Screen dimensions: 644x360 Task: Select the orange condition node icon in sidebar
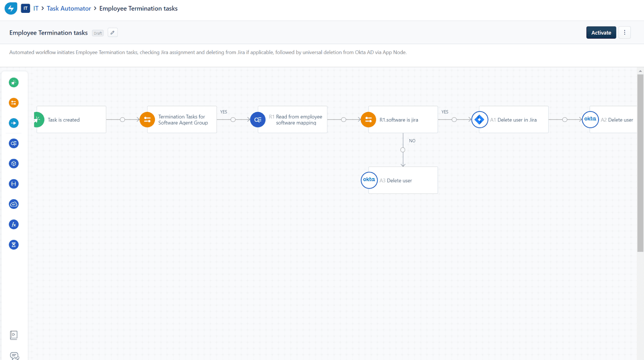14,103
